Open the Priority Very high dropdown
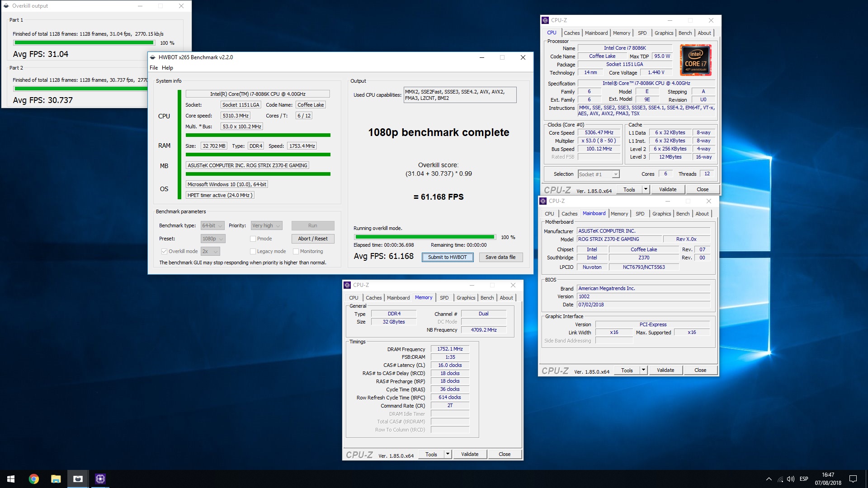Screen dimensions: 868x488 click(267, 225)
